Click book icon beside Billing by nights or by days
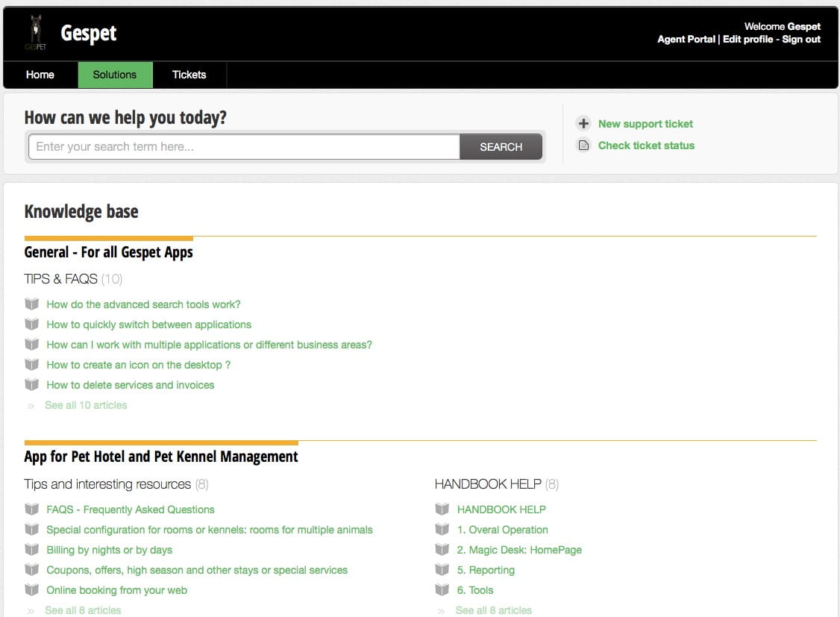This screenshot has width=840, height=617. pos(32,550)
